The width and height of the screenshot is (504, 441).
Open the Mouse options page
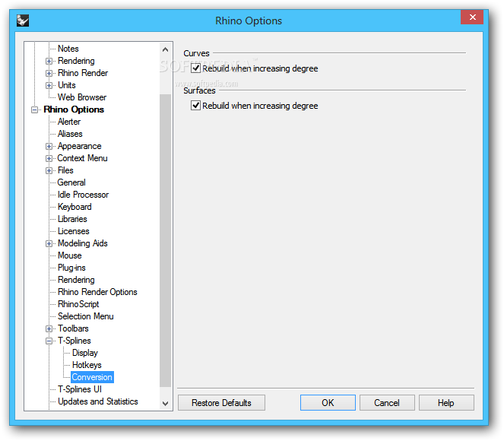(70, 255)
